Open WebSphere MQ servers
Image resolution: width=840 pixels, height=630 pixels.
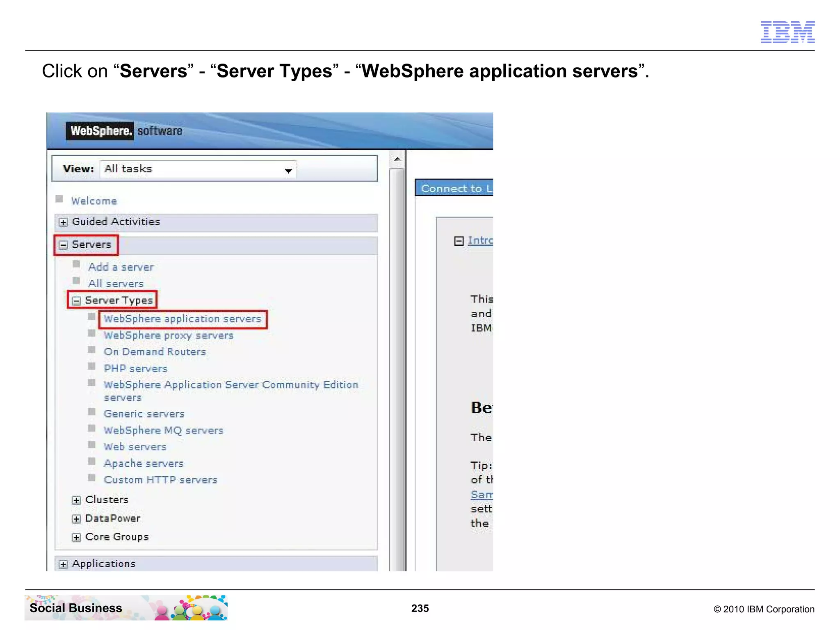163,430
